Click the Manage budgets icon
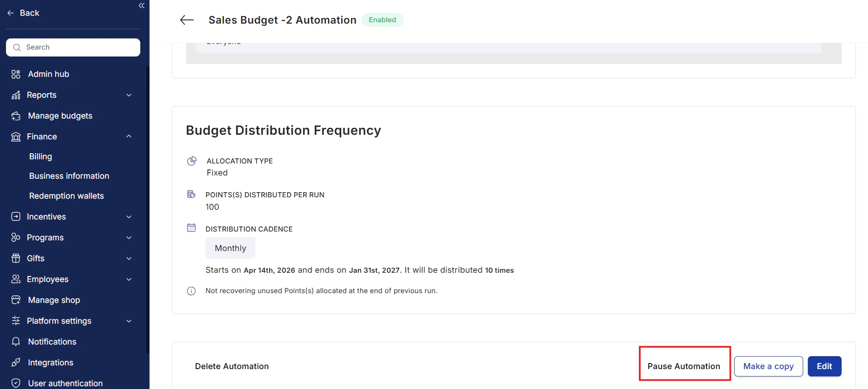 [16, 116]
